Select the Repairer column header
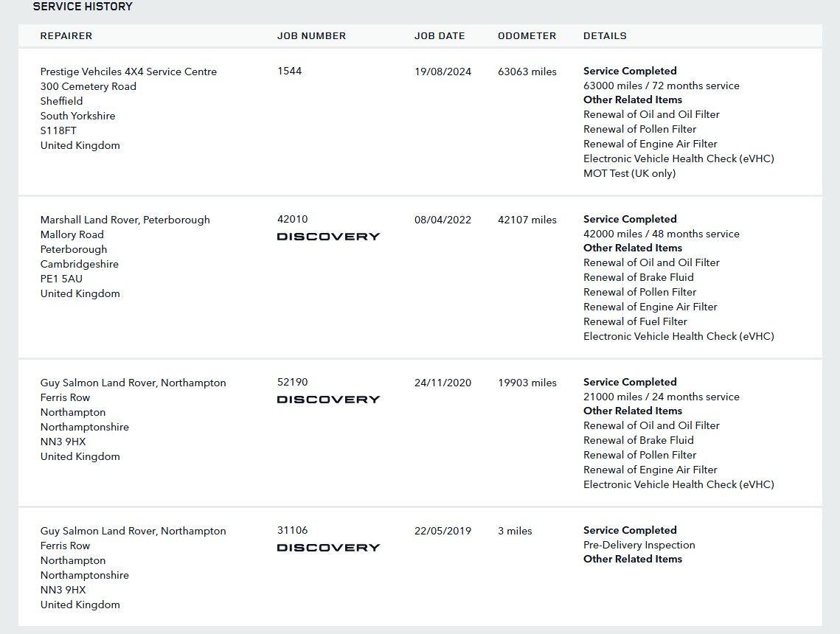Screen dimensions: 840x634 (x=66, y=36)
